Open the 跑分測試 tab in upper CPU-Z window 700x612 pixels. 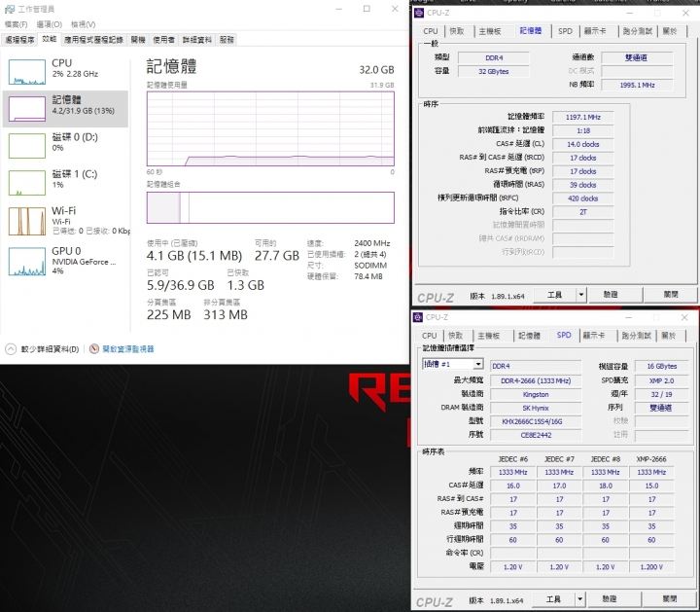[638, 31]
